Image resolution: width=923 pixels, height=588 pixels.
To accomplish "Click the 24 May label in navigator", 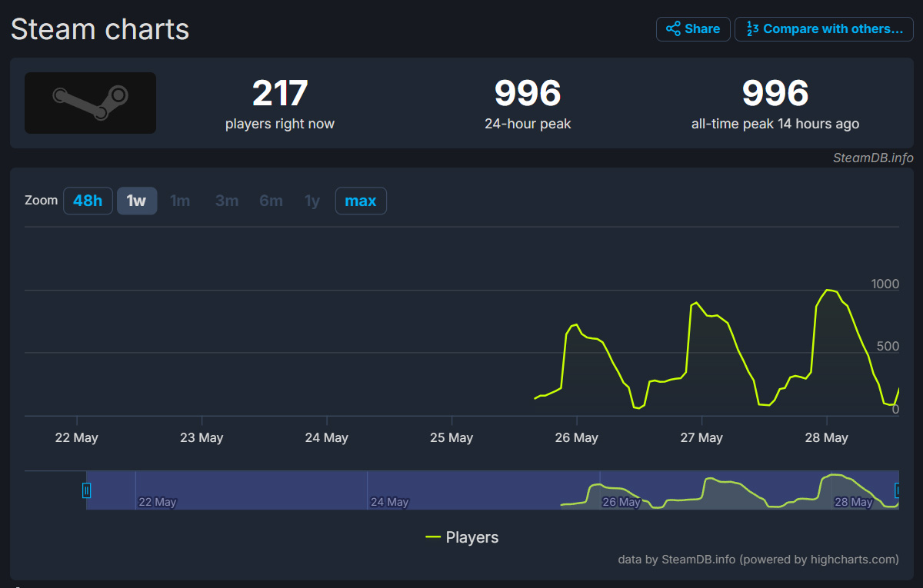I will tap(389, 502).
